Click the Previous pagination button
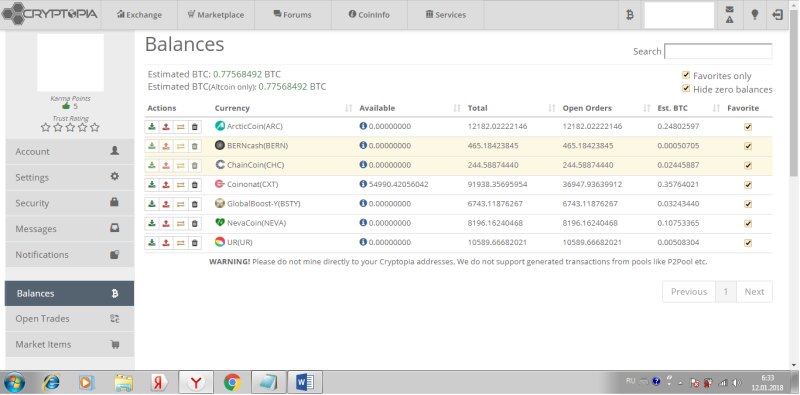This screenshot has width=800, height=395. [689, 291]
